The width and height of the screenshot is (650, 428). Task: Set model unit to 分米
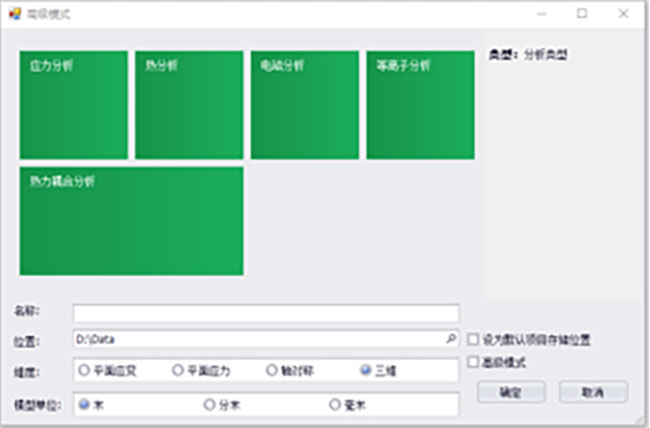[x=209, y=405]
